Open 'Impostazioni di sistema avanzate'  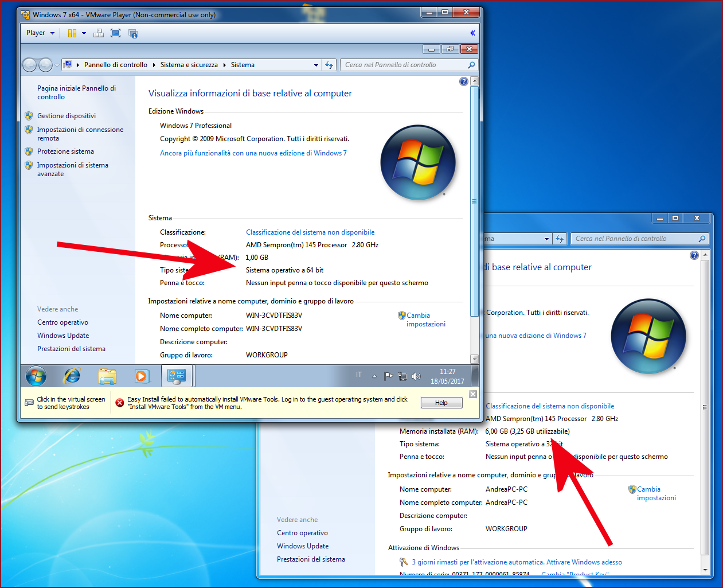point(72,169)
